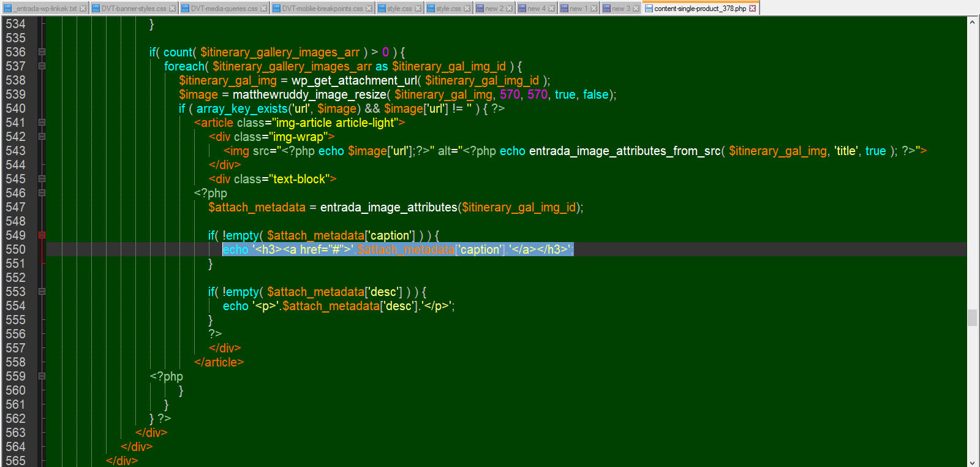
Task: Click save-state icon on DVT-moblie-breakpoints.css tab
Action: pyautogui.click(x=276, y=9)
